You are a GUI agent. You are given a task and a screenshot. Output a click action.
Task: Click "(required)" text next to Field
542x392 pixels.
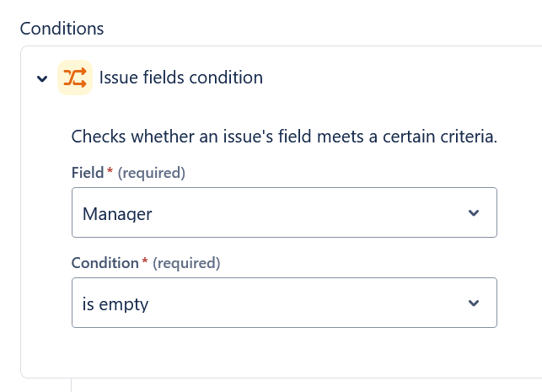tap(152, 173)
